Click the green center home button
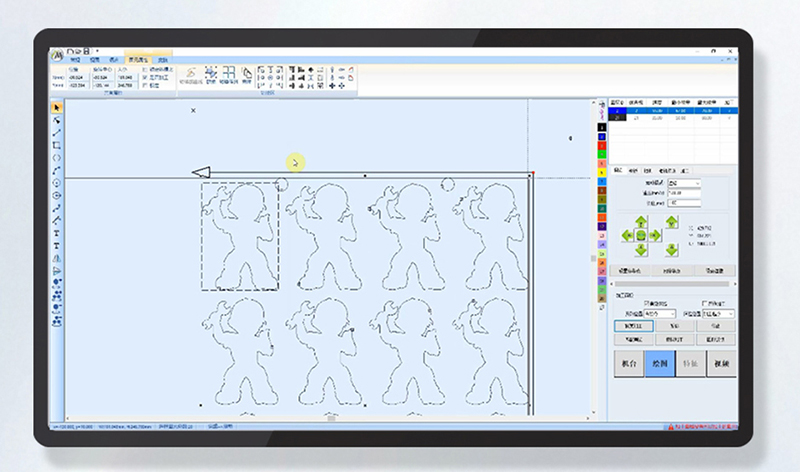800x472 pixels. (640, 235)
